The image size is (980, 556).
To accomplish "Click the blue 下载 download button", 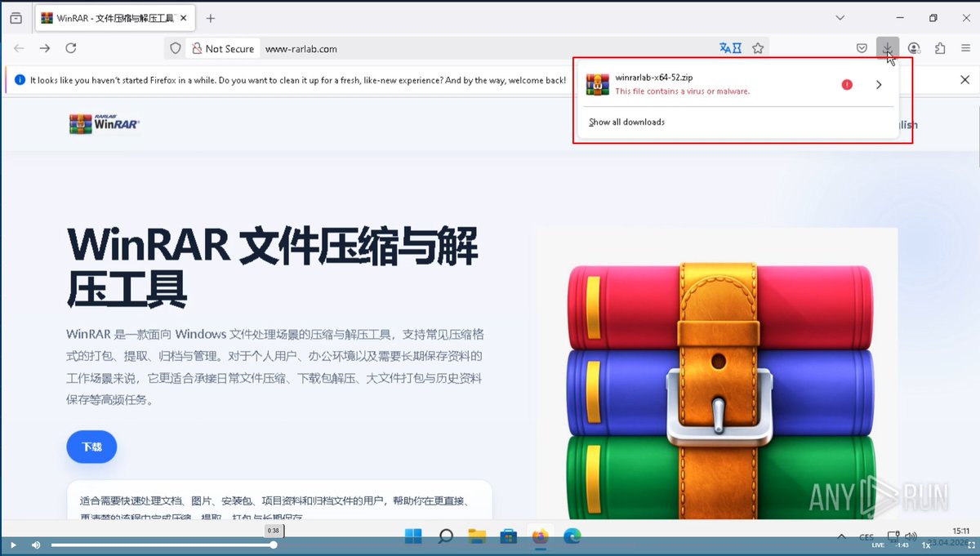I will [x=91, y=447].
